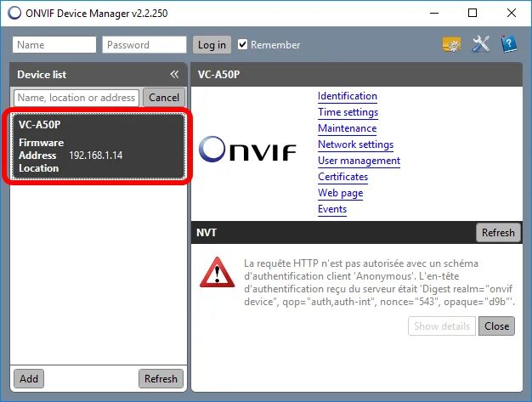Screen dimensions: 532x402
Task: Open the Maintenance link
Action: point(348,128)
